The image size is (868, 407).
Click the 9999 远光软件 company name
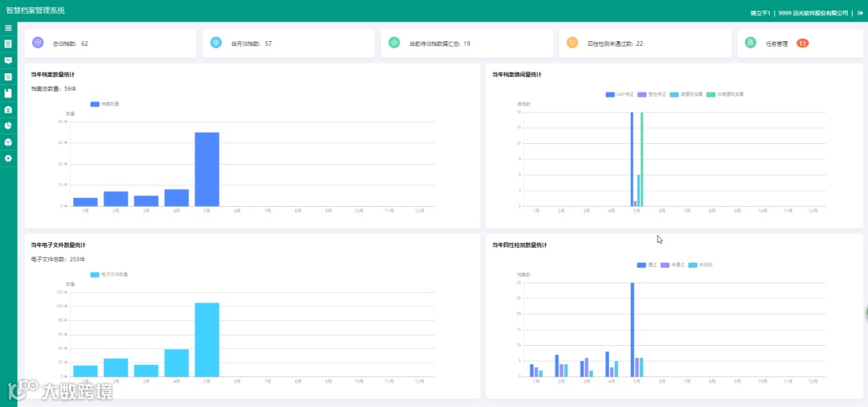813,13
